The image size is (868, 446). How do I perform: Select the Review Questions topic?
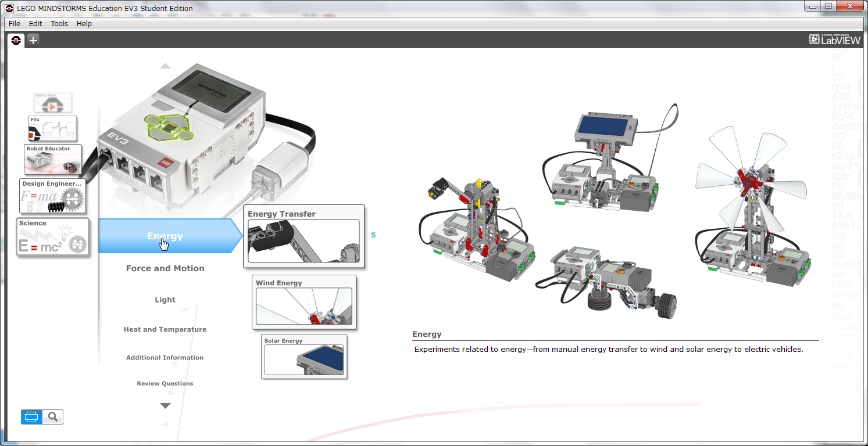click(165, 383)
